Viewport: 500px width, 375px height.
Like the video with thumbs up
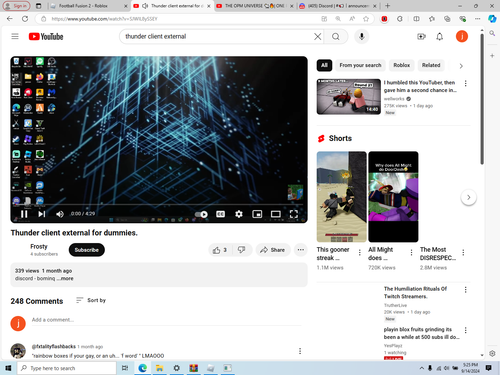[x=220, y=250]
